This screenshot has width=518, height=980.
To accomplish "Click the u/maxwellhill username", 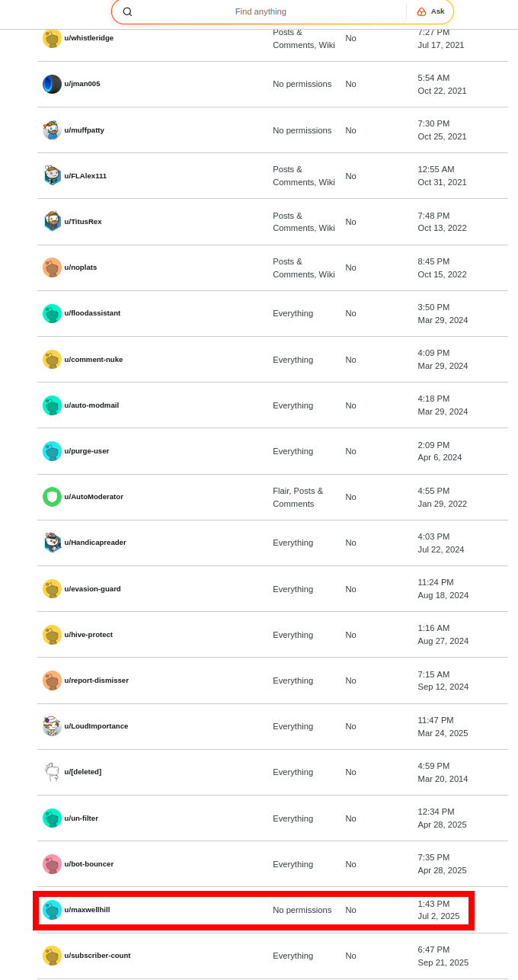I will (87, 910).
